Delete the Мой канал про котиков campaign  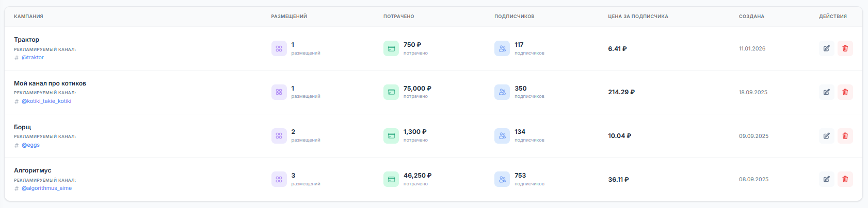point(845,92)
